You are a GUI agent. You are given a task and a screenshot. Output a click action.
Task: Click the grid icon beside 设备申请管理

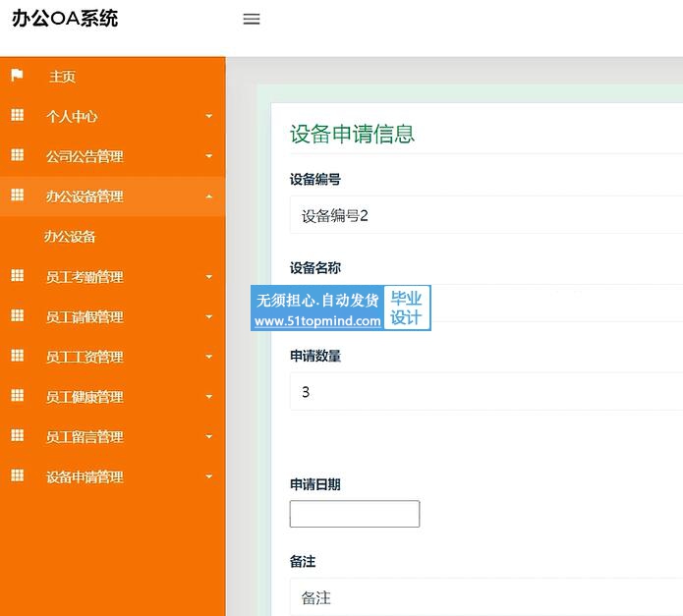(x=17, y=476)
